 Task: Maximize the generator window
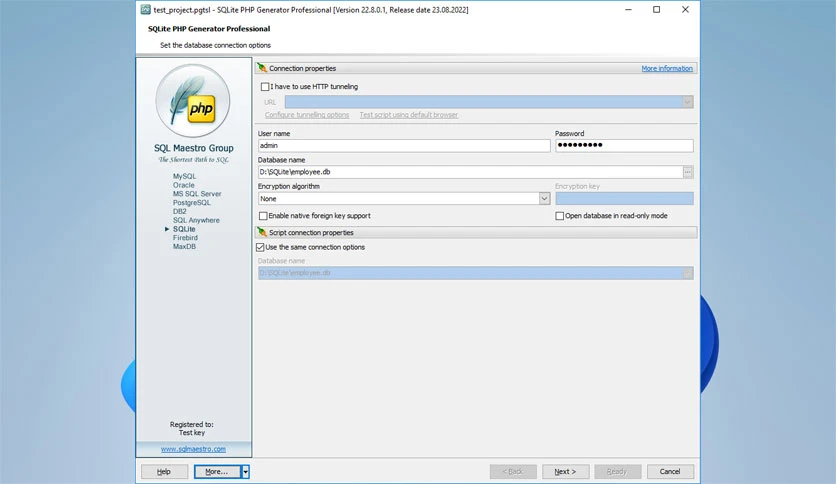657,10
